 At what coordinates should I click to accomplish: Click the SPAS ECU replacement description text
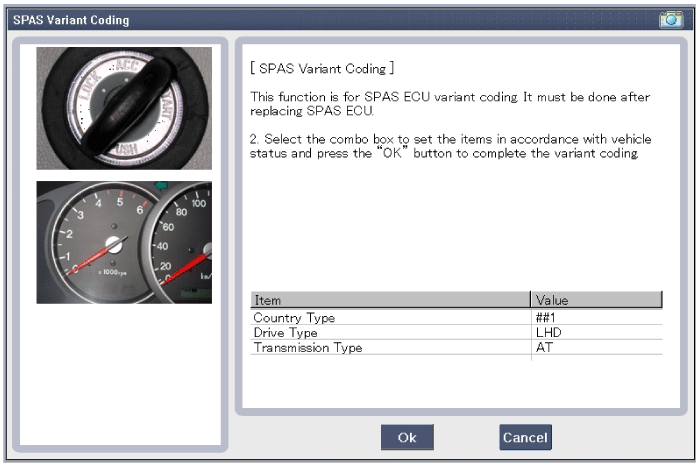click(x=450, y=104)
